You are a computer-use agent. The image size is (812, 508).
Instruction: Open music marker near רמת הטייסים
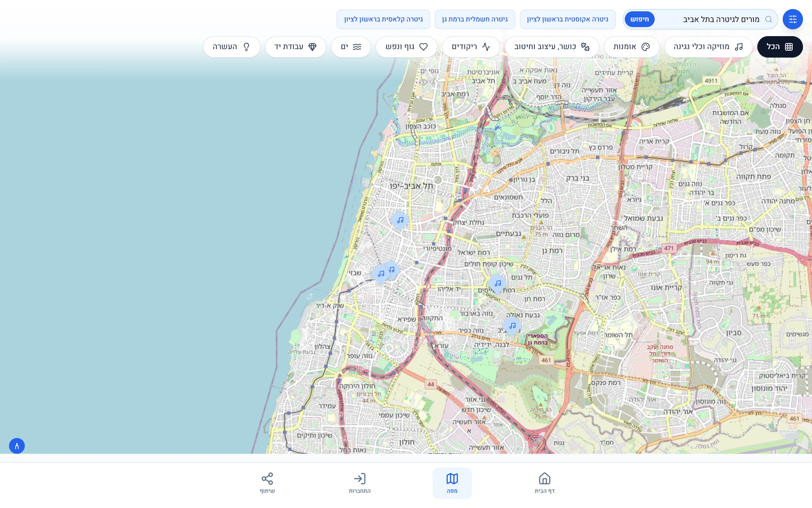(498, 284)
